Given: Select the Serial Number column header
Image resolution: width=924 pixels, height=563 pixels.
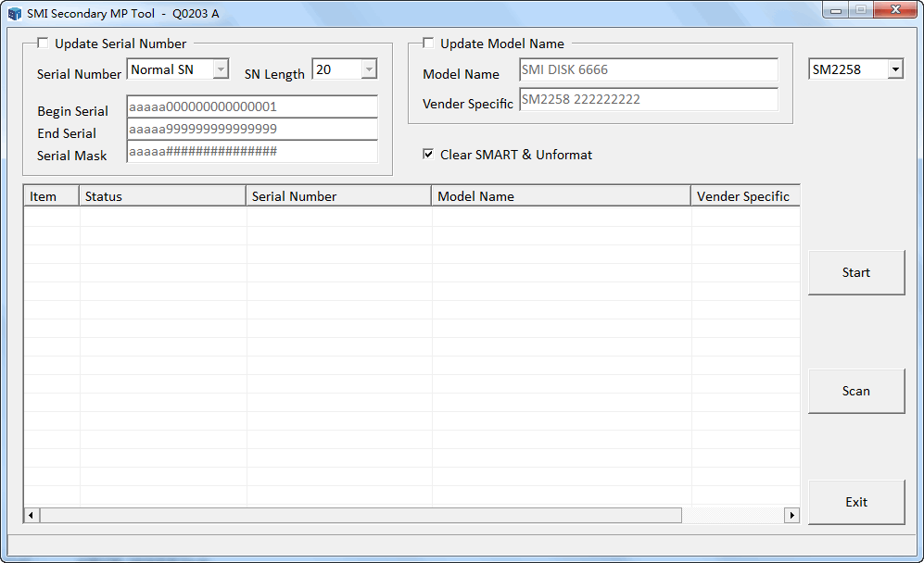Looking at the screenshot, I should [338, 196].
